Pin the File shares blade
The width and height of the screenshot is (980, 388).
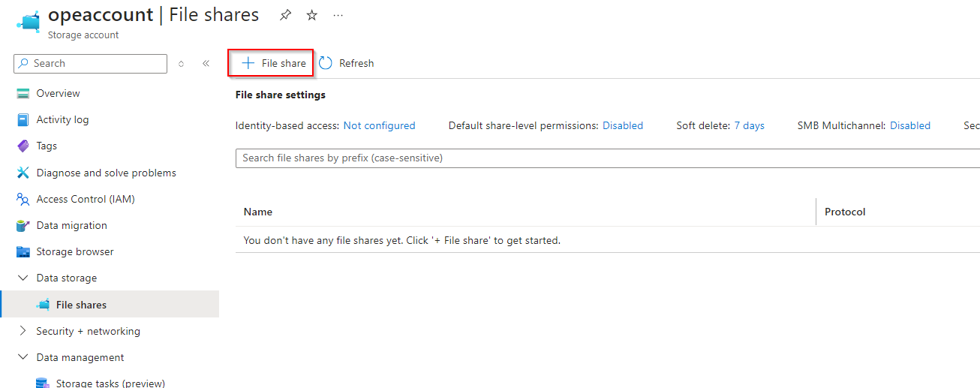click(x=285, y=15)
